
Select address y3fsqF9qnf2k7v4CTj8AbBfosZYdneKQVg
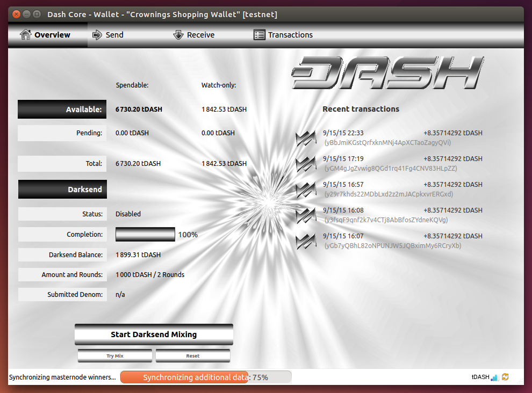pos(386,220)
